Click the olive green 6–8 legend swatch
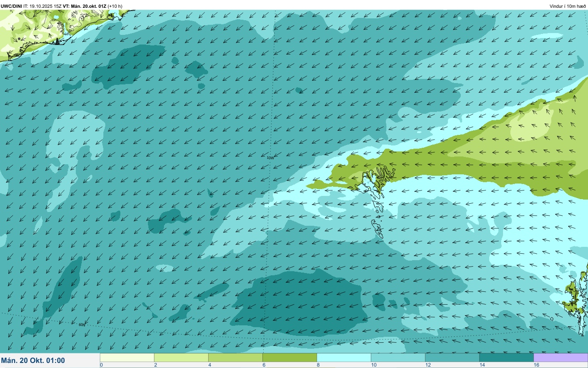Screen dimensions: 588x368 [x=290, y=357]
